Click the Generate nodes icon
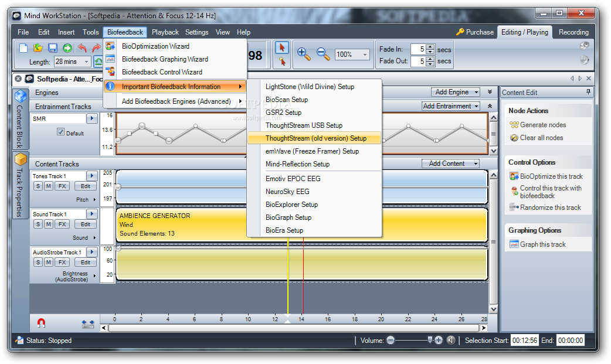Viewport: 611px width, 364px height. click(x=514, y=125)
